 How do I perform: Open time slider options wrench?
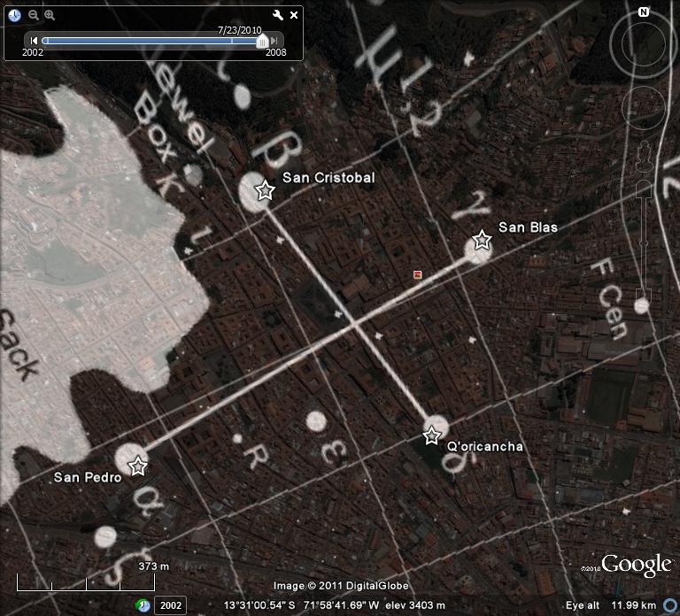click(278, 15)
